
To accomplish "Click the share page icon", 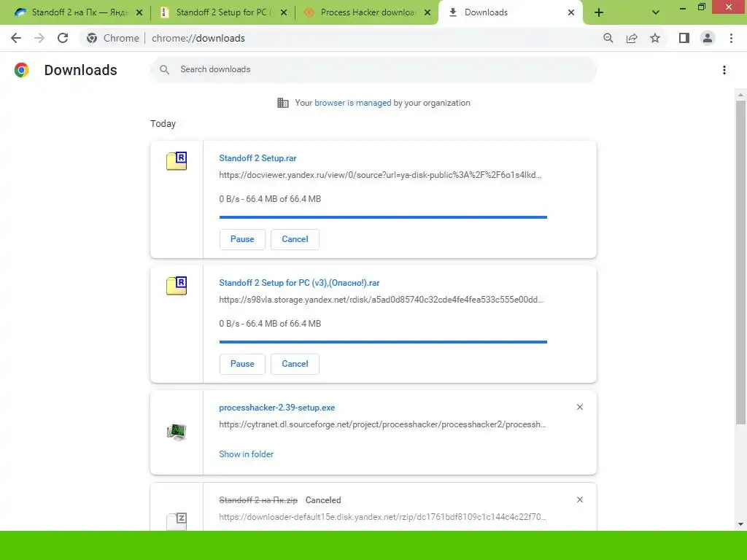I will pyautogui.click(x=632, y=38).
